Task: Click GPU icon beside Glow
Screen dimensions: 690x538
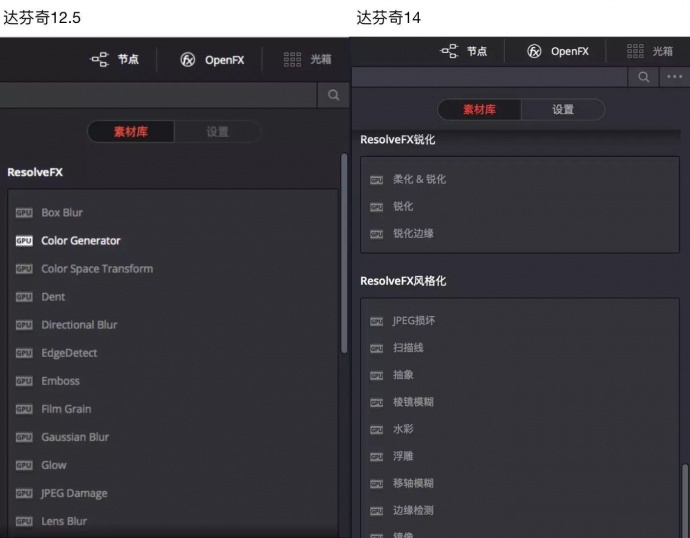Action: pyautogui.click(x=24, y=465)
